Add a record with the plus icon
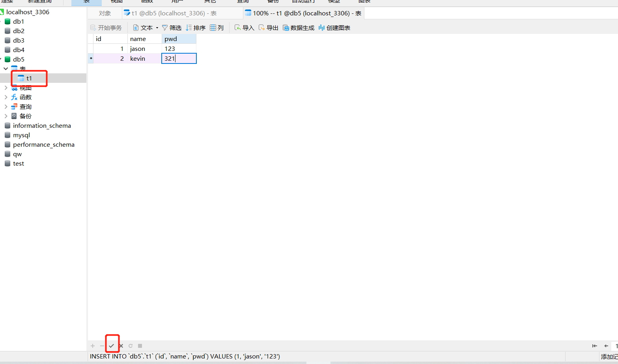618x364 pixels. [x=93, y=346]
